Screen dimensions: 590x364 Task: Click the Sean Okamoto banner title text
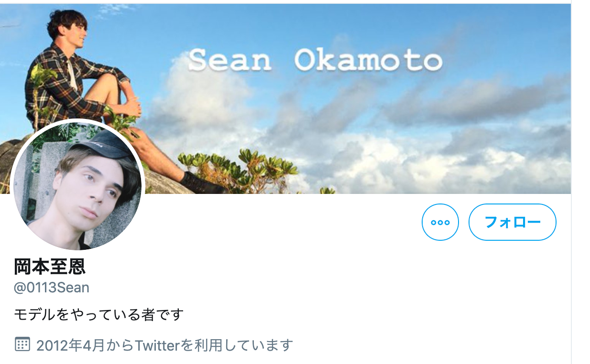tap(316, 61)
